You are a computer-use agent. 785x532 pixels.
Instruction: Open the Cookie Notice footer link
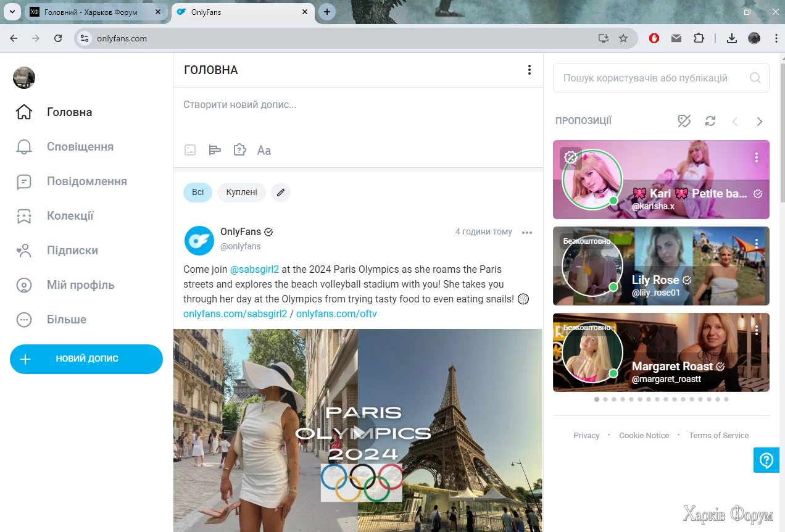(644, 436)
